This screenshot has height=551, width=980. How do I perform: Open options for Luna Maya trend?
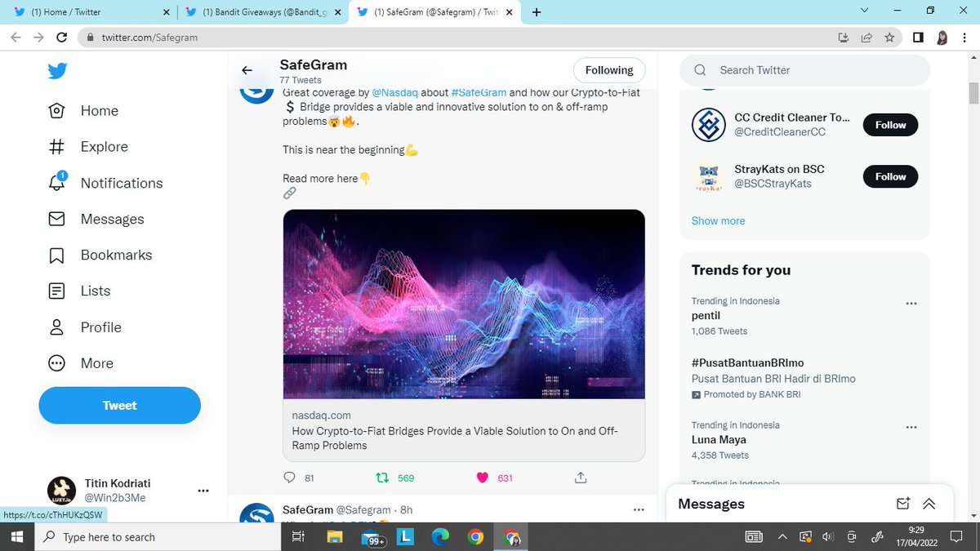click(x=911, y=428)
